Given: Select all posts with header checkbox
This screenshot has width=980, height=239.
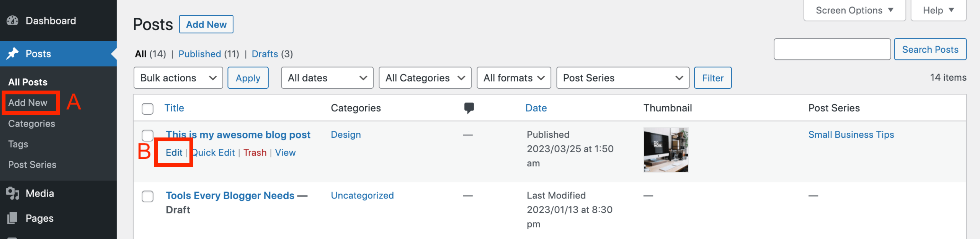Looking at the screenshot, I should [147, 109].
